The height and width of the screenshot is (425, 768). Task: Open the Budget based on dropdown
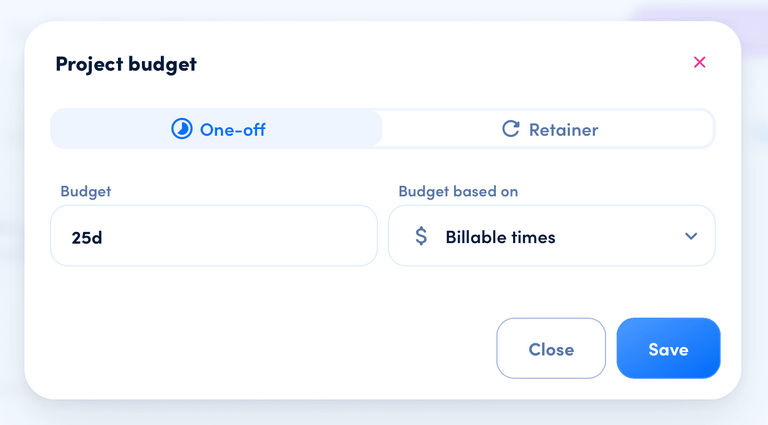pyautogui.click(x=552, y=236)
